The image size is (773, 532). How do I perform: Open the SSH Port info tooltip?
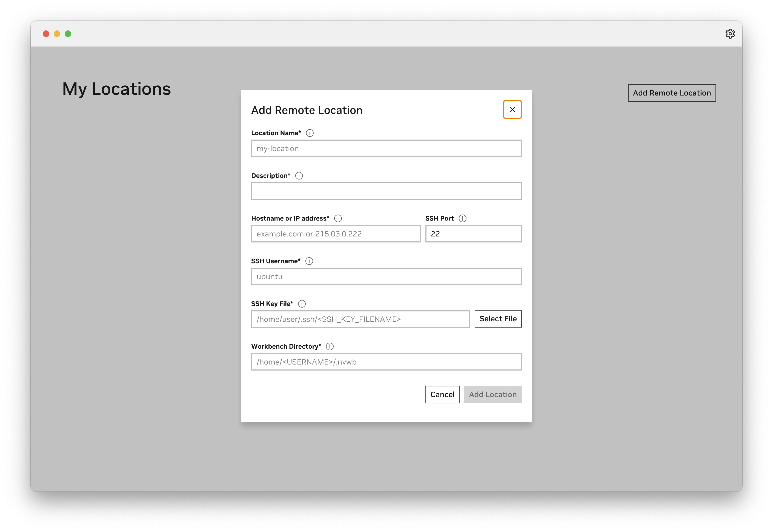pos(463,218)
